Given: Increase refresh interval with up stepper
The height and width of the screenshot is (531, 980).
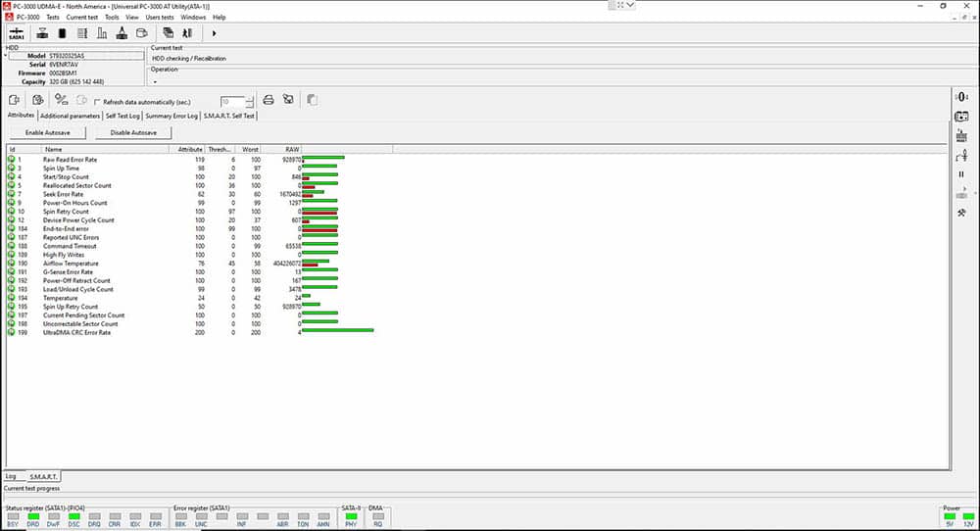Looking at the screenshot, I should click(249, 98).
